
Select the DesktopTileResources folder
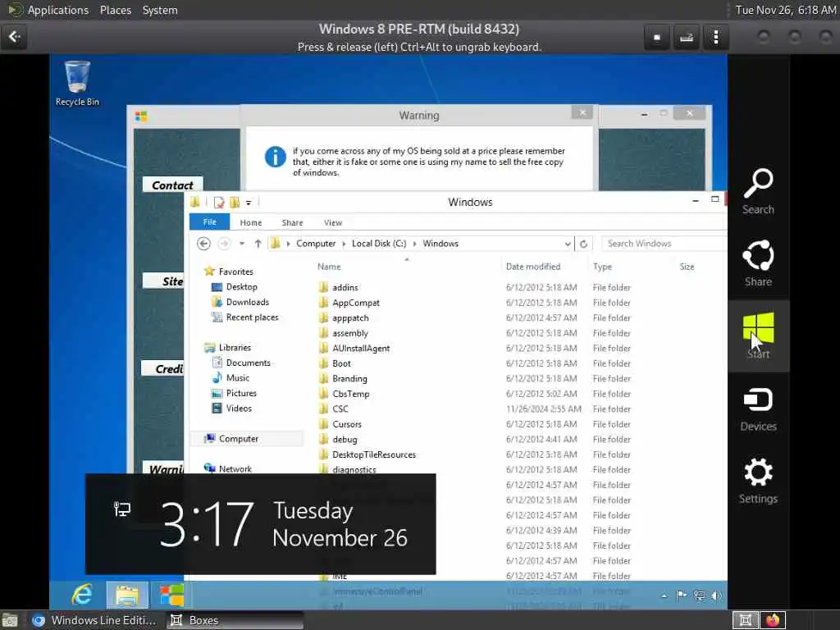(374, 454)
